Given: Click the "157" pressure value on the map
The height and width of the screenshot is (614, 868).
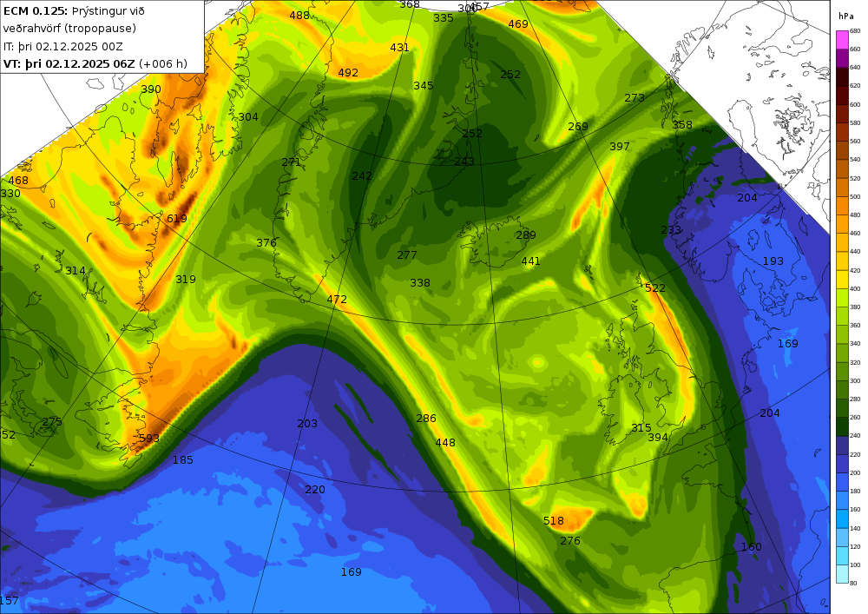Looking at the screenshot, I should pyautogui.click(x=10, y=601).
